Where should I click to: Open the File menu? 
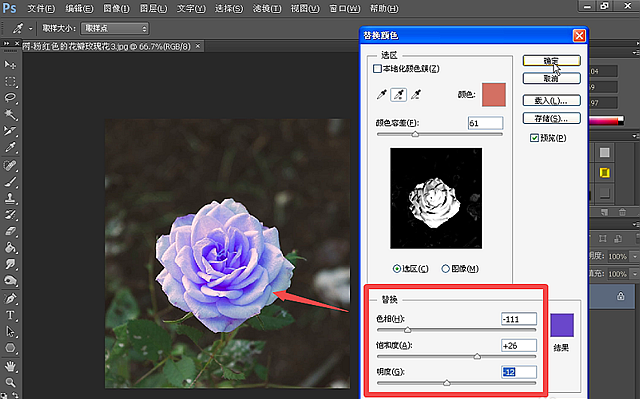[x=41, y=8]
